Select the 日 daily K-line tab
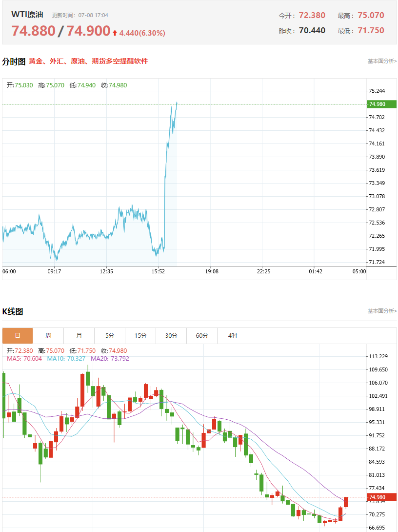Viewport: 398px width, 532px height. (x=18, y=336)
